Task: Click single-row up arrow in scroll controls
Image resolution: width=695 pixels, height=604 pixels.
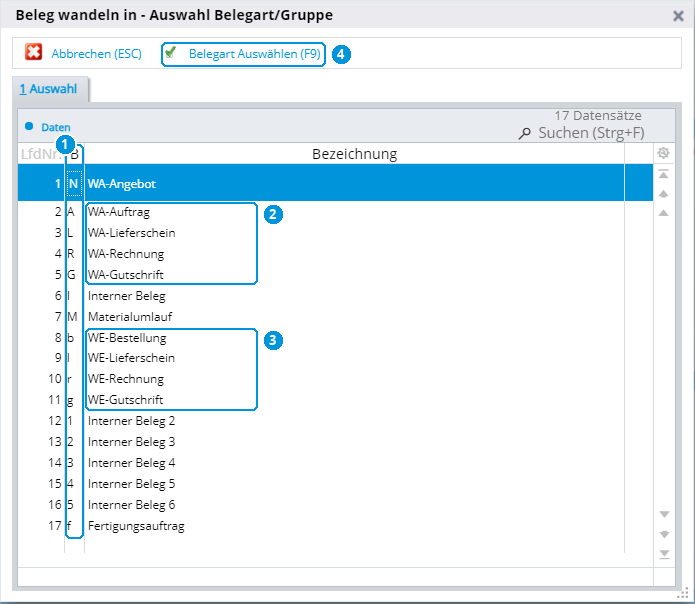Action: click(664, 213)
